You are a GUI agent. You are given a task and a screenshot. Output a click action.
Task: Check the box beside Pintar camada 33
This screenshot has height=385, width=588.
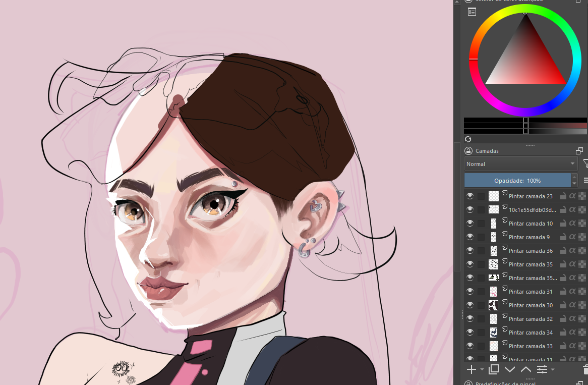point(481,346)
